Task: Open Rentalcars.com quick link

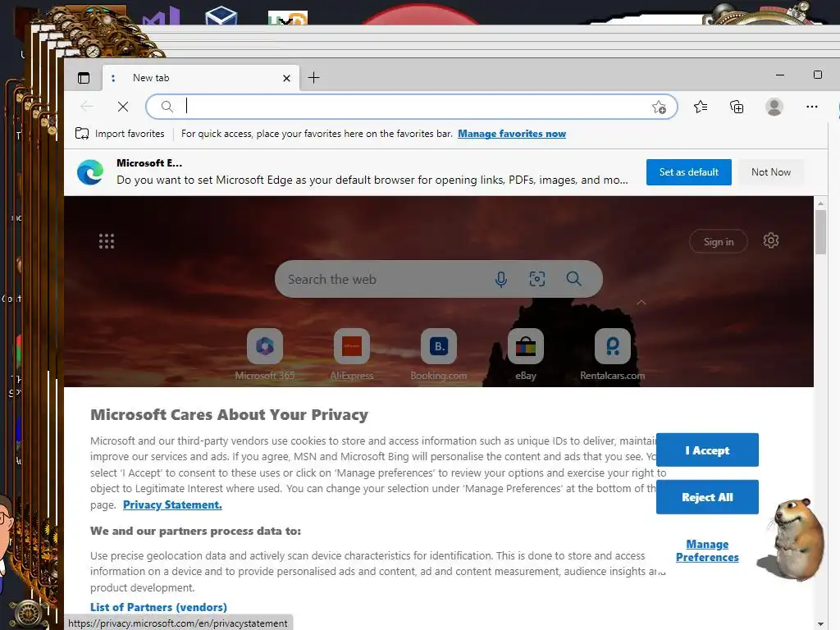Action: pyautogui.click(x=612, y=354)
